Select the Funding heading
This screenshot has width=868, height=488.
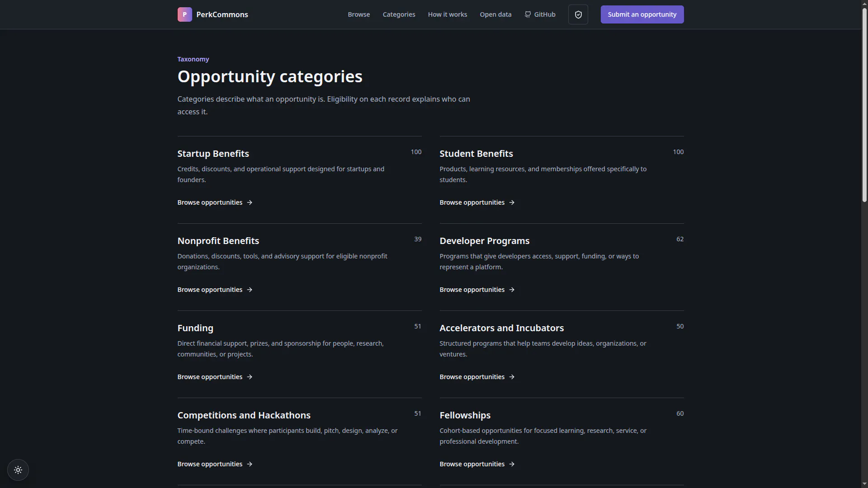[x=195, y=328]
